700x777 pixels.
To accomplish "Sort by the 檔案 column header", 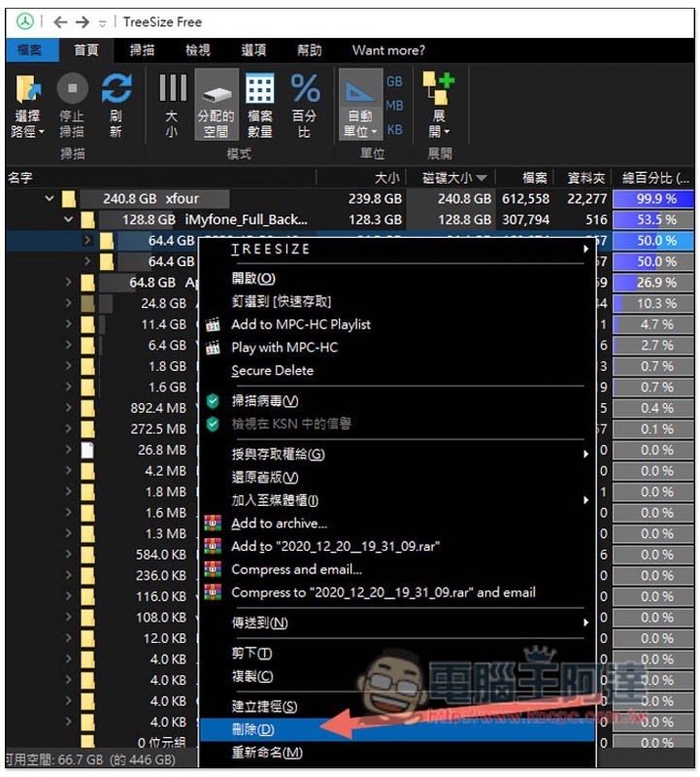I will (524, 178).
